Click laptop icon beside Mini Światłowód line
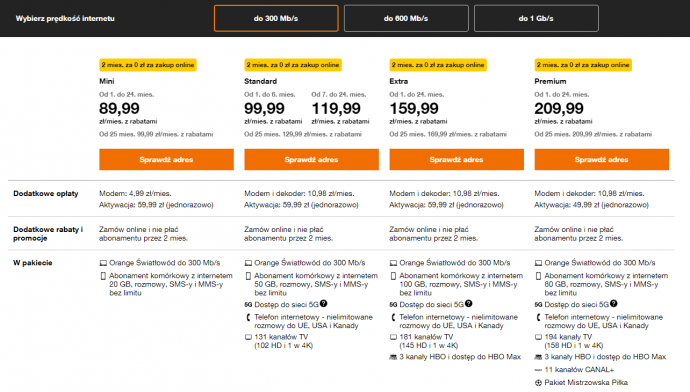Screen dimensions: 690x392 coord(103,263)
